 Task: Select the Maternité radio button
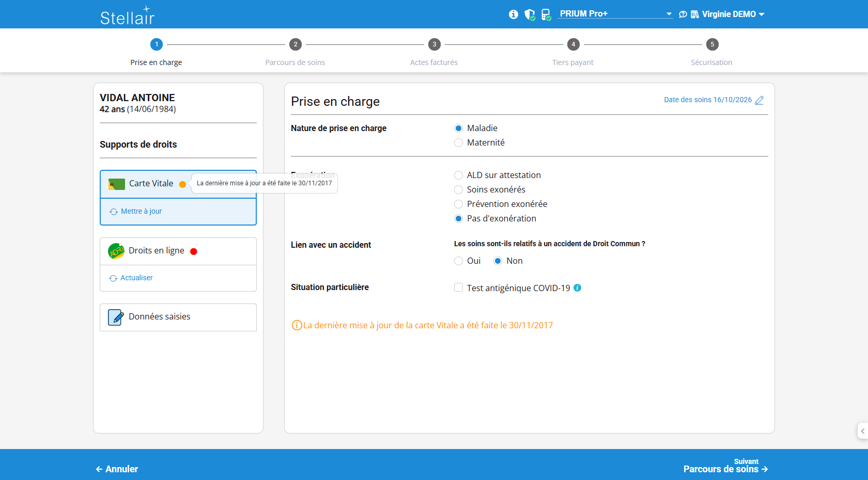tap(458, 142)
